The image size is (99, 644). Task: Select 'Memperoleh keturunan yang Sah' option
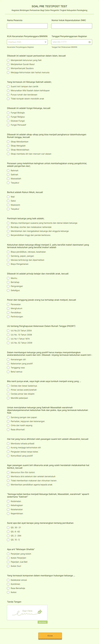[x=8, y=60]
